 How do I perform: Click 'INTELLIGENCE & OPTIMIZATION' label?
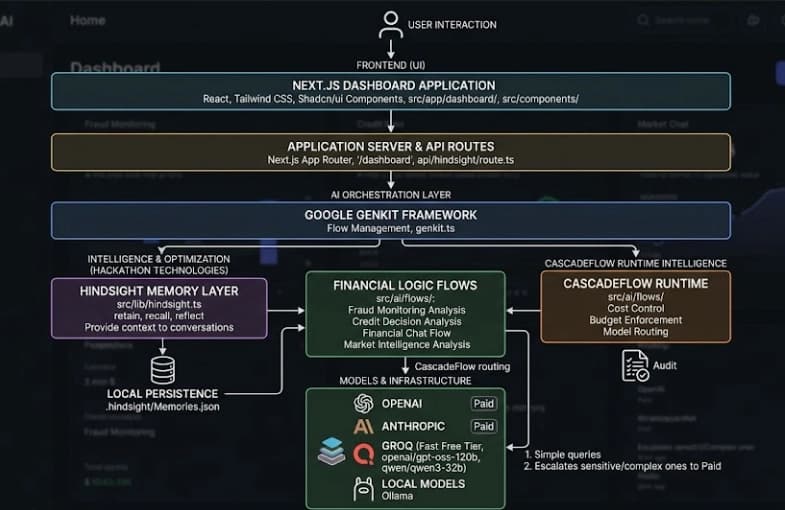(x=159, y=259)
